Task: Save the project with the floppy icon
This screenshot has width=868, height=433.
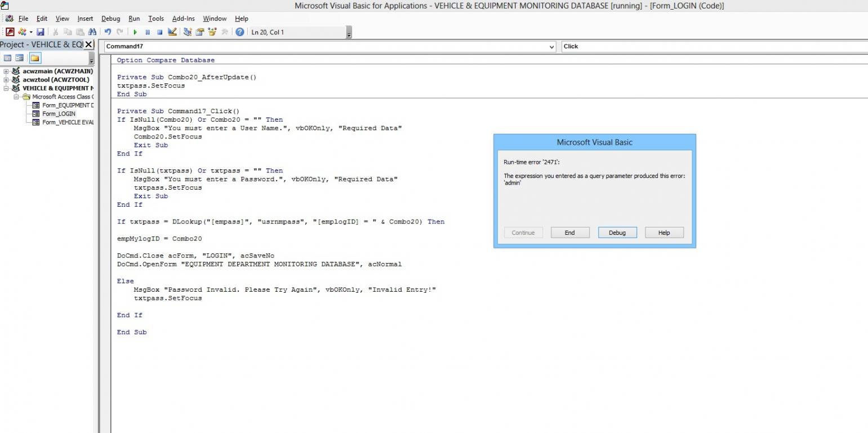Action: tap(41, 32)
